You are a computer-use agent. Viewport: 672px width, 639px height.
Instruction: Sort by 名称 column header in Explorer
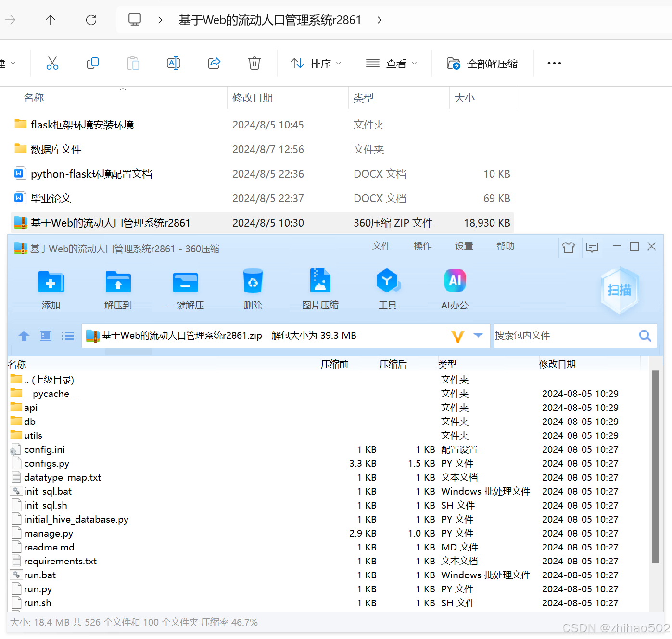(x=34, y=98)
